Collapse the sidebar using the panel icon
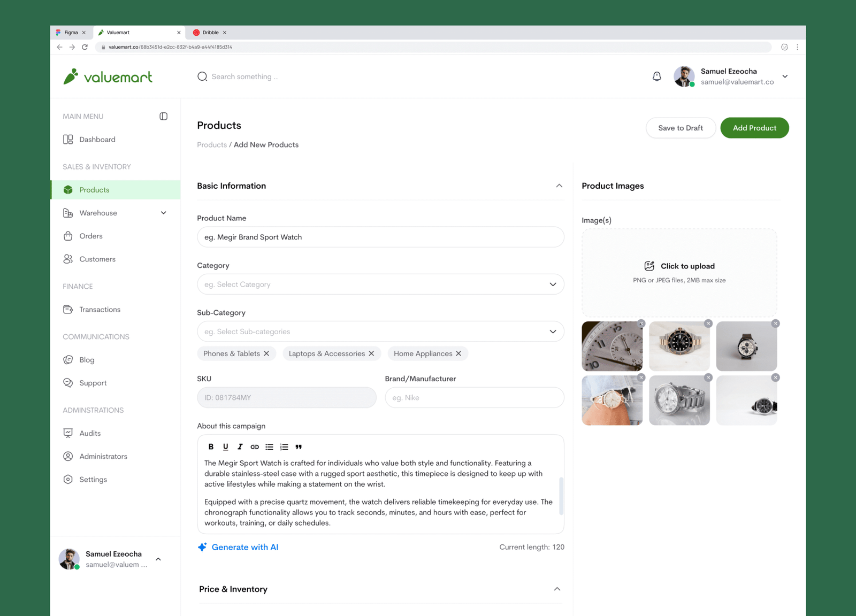The image size is (856, 616). pos(163,116)
